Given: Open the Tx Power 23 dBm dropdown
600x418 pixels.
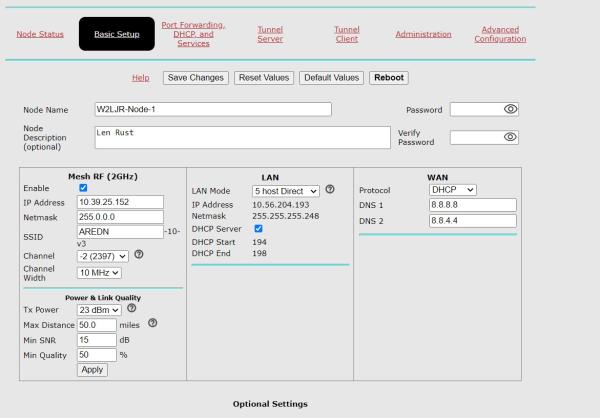Looking at the screenshot, I should (x=99, y=310).
